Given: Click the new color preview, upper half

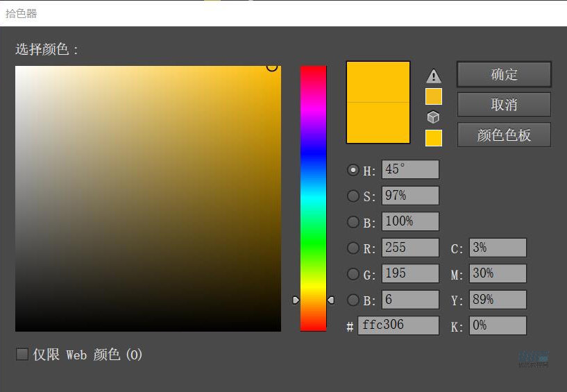Looking at the screenshot, I should 378,82.
